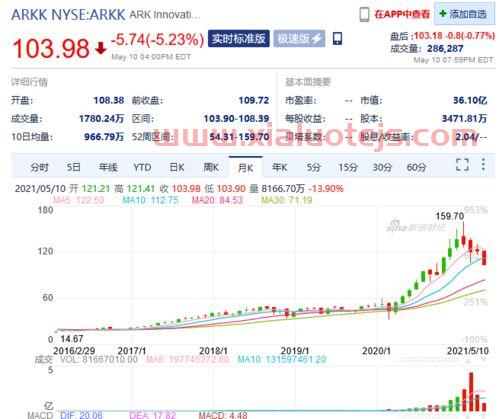Image resolution: width=499 pixels, height=419 pixels.
Task: Click the 103.98 current price
Action: point(51,48)
